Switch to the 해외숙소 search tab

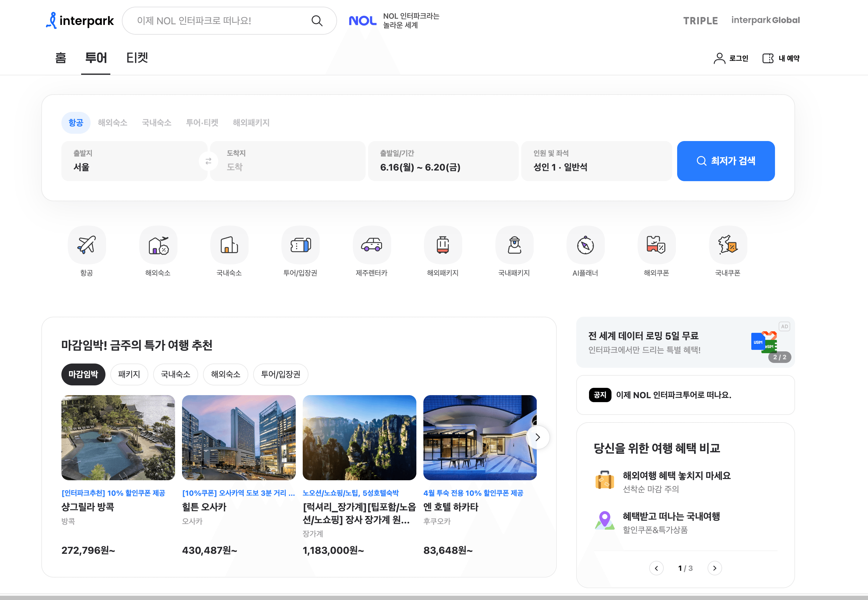pyautogui.click(x=112, y=123)
